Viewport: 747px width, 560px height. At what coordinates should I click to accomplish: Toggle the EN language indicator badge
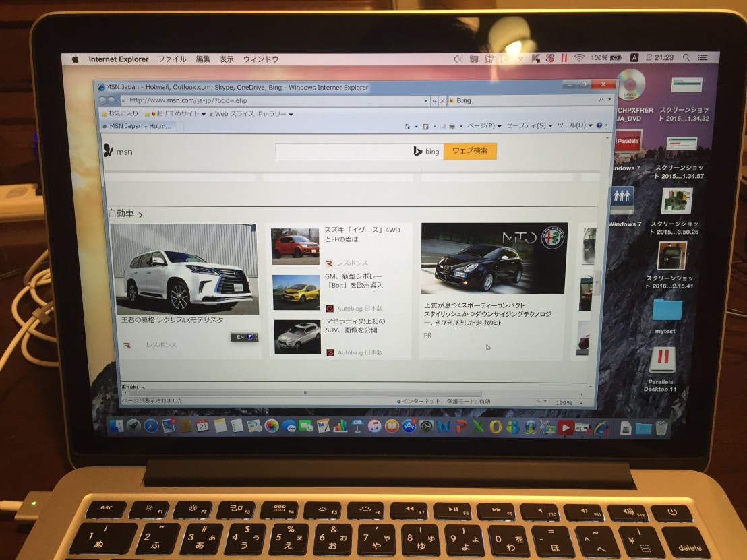pyautogui.click(x=244, y=337)
